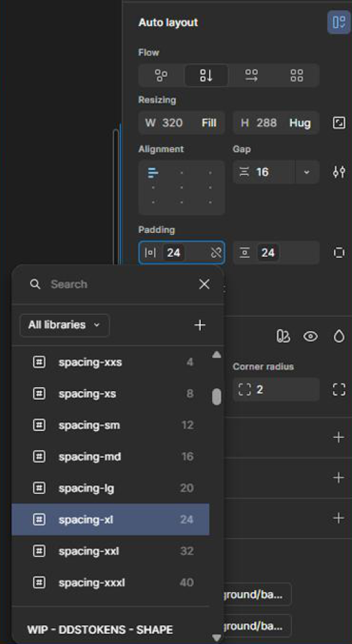Create new variable with plus button

[200, 325]
